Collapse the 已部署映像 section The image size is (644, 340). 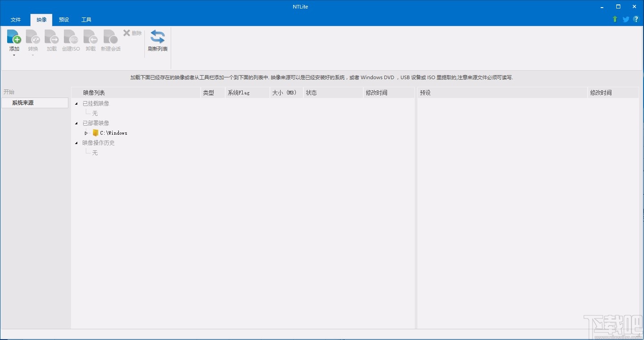(x=76, y=123)
